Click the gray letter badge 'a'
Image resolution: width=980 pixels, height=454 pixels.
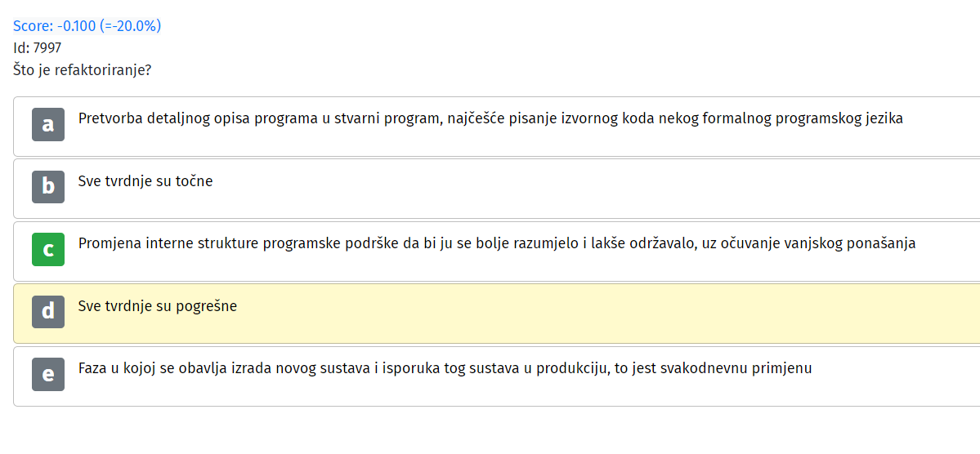(48, 124)
